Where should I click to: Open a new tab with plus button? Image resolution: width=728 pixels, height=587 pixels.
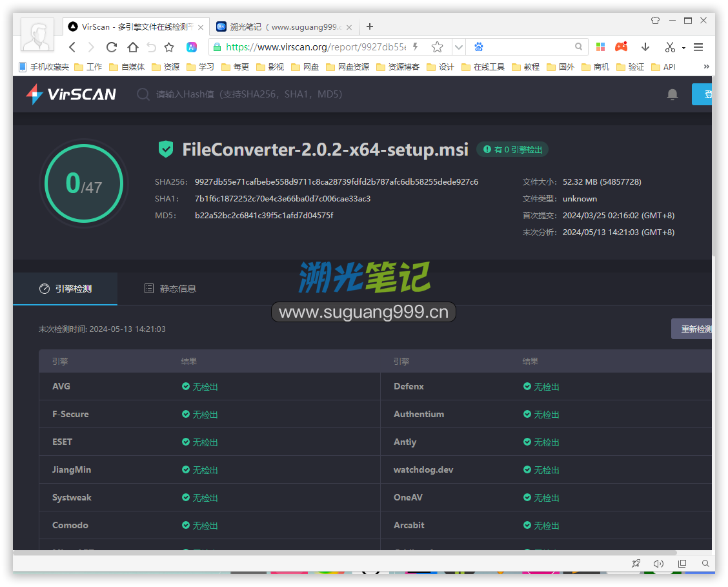[370, 26]
